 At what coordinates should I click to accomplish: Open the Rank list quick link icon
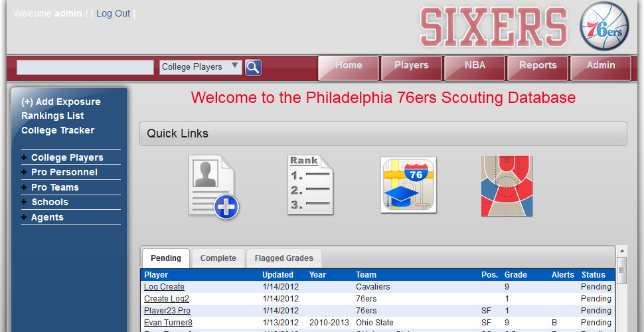pyautogui.click(x=310, y=185)
